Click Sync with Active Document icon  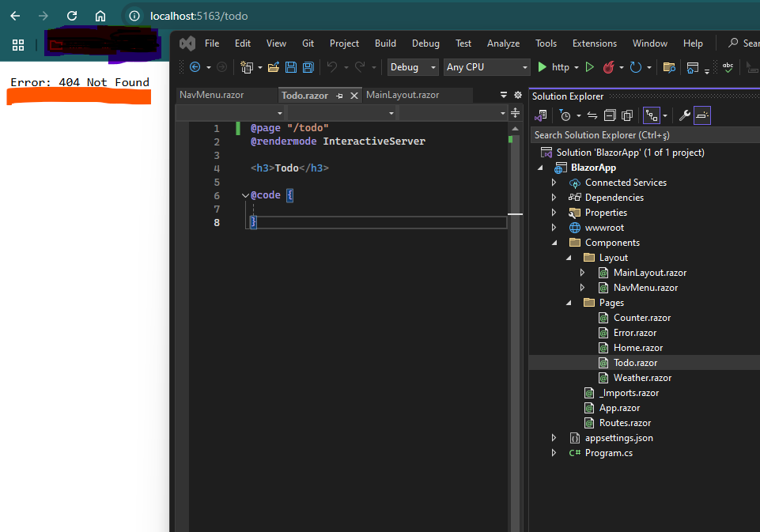coord(592,115)
